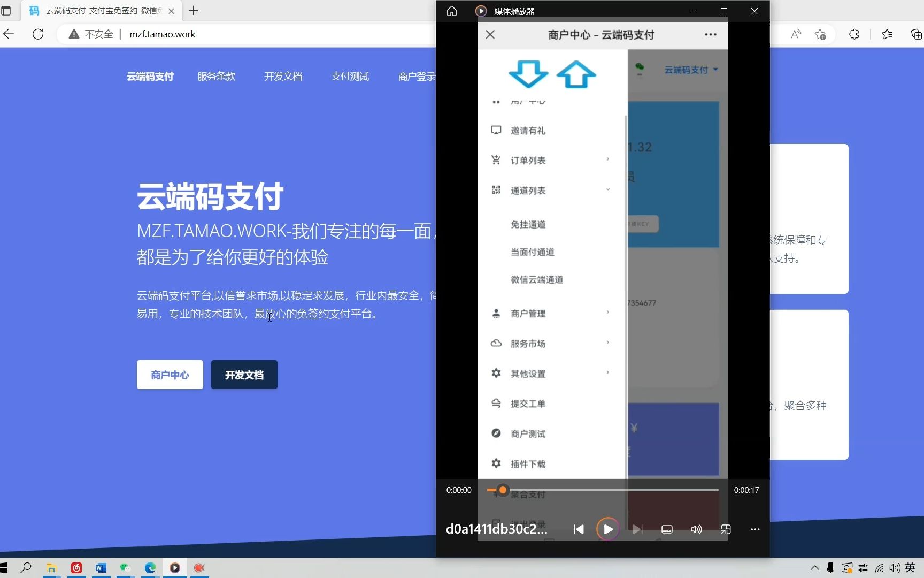Open 服务条款 in website navigation
Screen dimensions: 924x578
pyautogui.click(x=217, y=77)
